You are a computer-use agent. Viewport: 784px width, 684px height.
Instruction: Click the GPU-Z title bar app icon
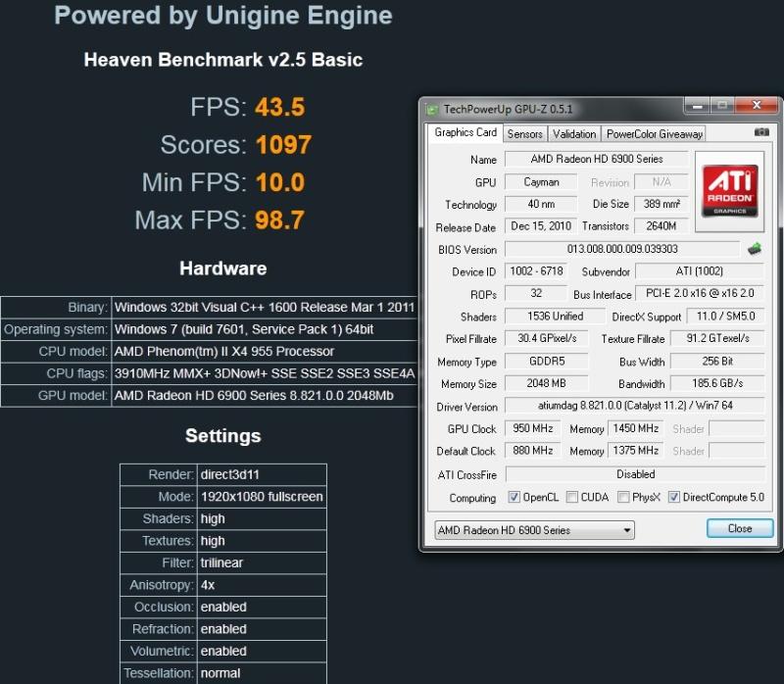point(431,110)
